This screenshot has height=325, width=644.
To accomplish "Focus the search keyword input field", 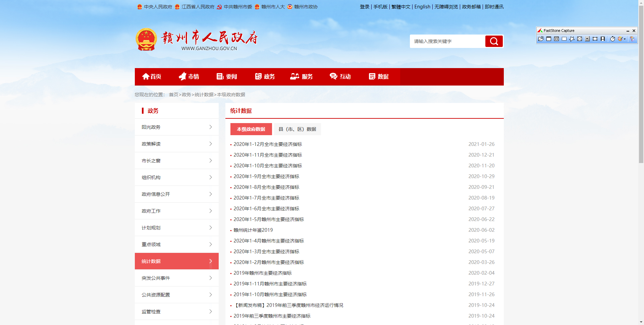I will pyautogui.click(x=447, y=41).
